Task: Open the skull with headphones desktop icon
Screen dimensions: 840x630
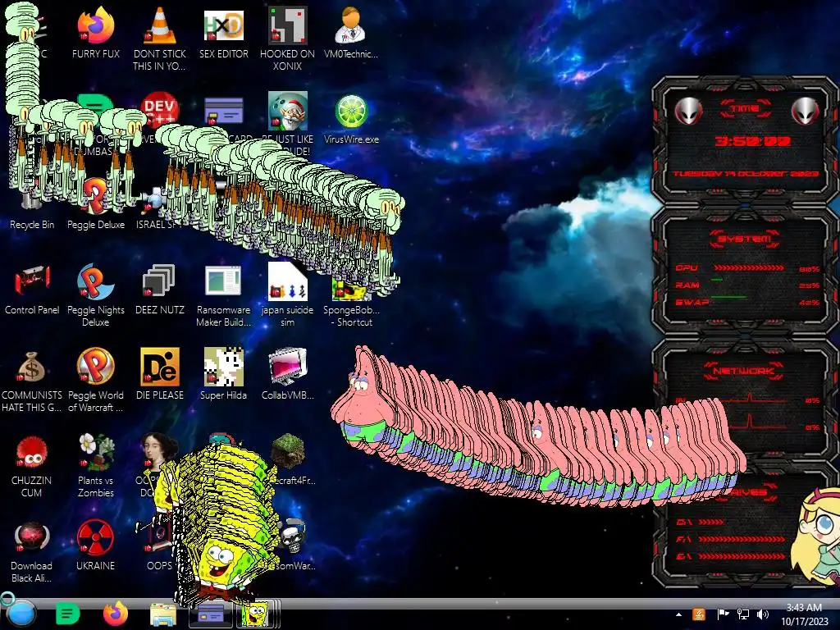Action: pyautogui.click(x=294, y=536)
